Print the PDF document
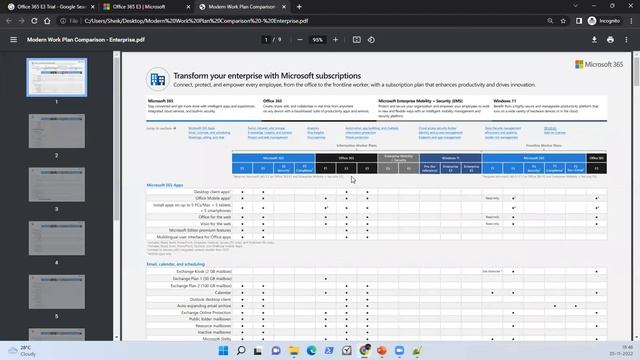Viewport: 640px width, 360px height. [610, 40]
